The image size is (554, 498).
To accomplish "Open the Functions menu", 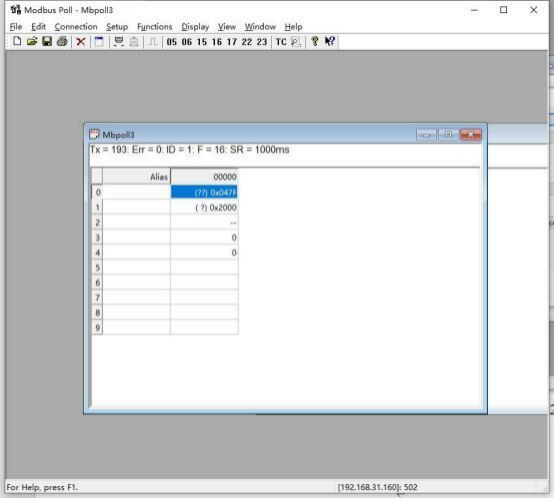I will [x=155, y=26].
